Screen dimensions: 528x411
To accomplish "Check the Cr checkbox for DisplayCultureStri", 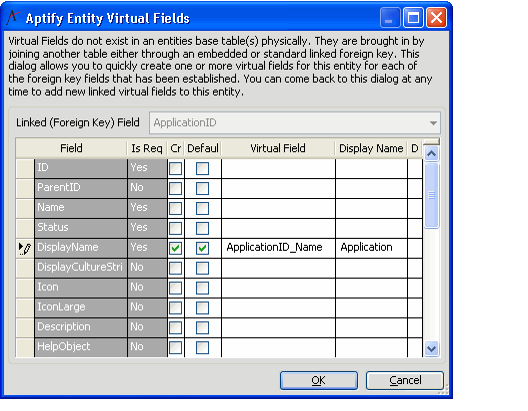I will (x=175, y=268).
